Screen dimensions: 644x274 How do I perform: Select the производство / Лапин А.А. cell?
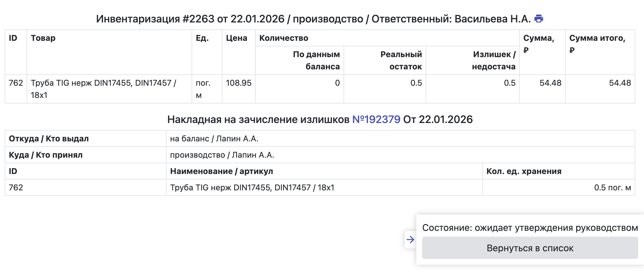coord(222,155)
